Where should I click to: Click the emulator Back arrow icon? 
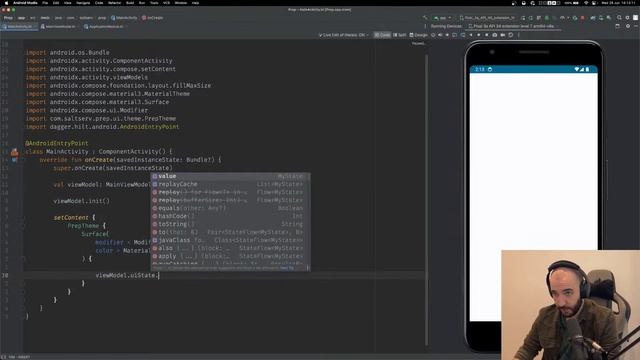pos(471,35)
